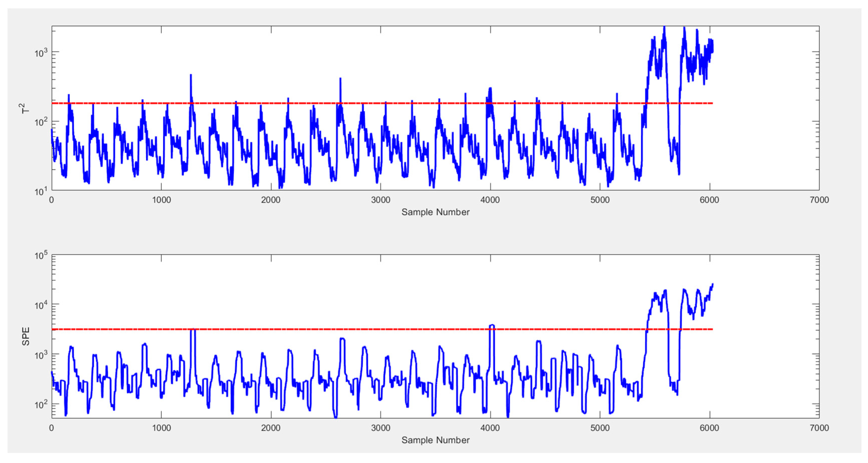Viewport: 868px width, 463px height.
Task: Click the 4000 tick label on bottom plot
Action: click(490, 428)
